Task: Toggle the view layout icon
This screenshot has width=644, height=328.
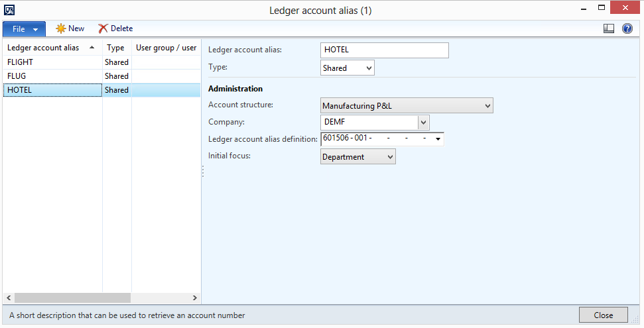Action: tap(609, 28)
